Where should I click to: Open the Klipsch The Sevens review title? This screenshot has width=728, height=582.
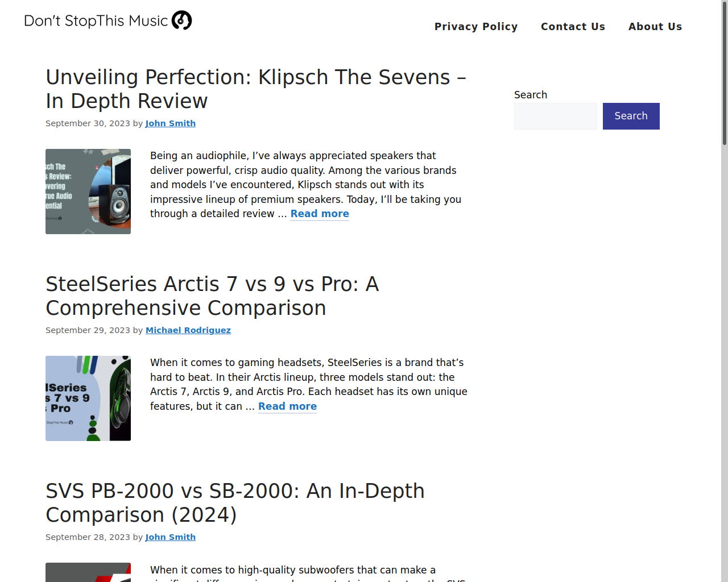[x=256, y=89]
